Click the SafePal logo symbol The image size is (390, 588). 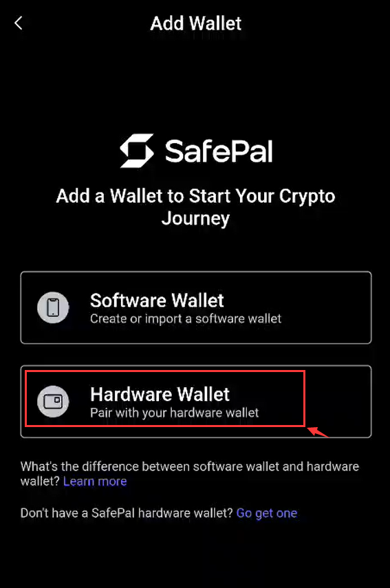click(136, 151)
